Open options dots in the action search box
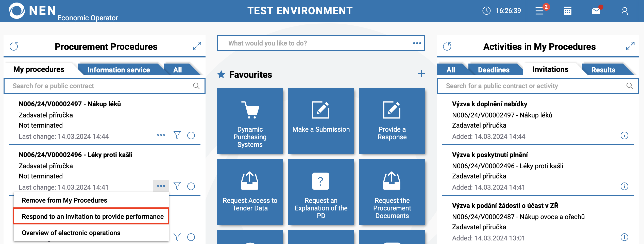 point(417,43)
